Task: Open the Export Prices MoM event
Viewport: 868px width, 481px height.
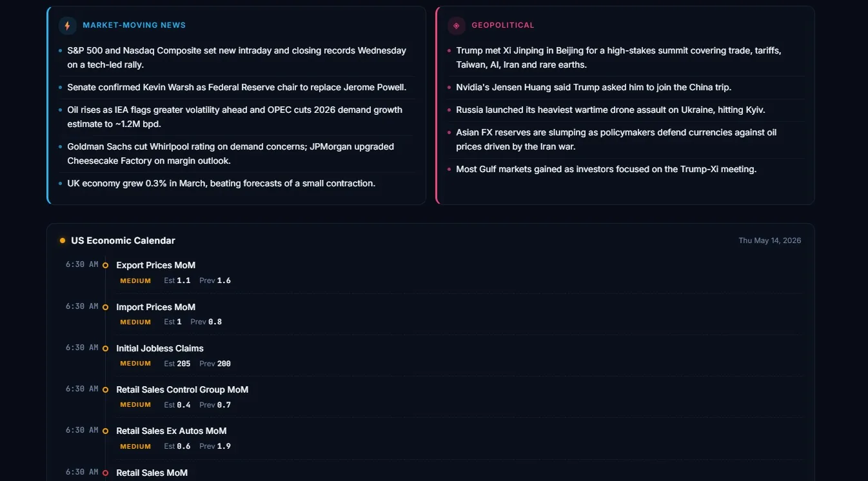Action: [155, 265]
